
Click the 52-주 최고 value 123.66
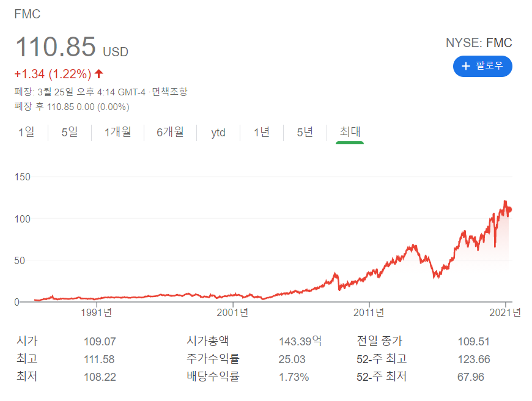click(474, 359)
